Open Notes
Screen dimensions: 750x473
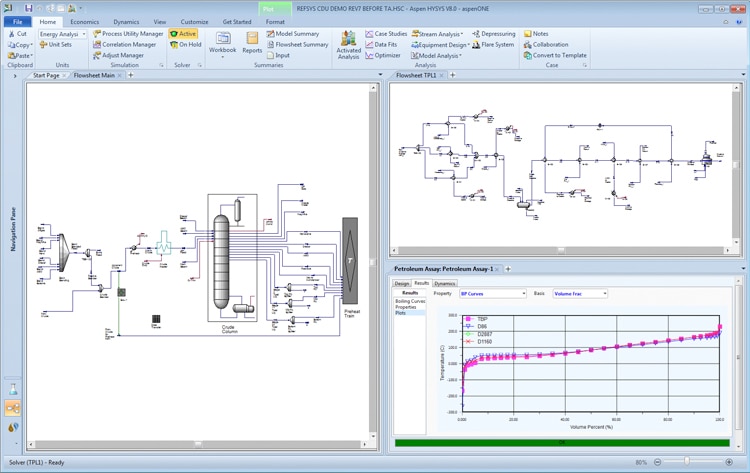pyautogui.click(x=536, y=34)
